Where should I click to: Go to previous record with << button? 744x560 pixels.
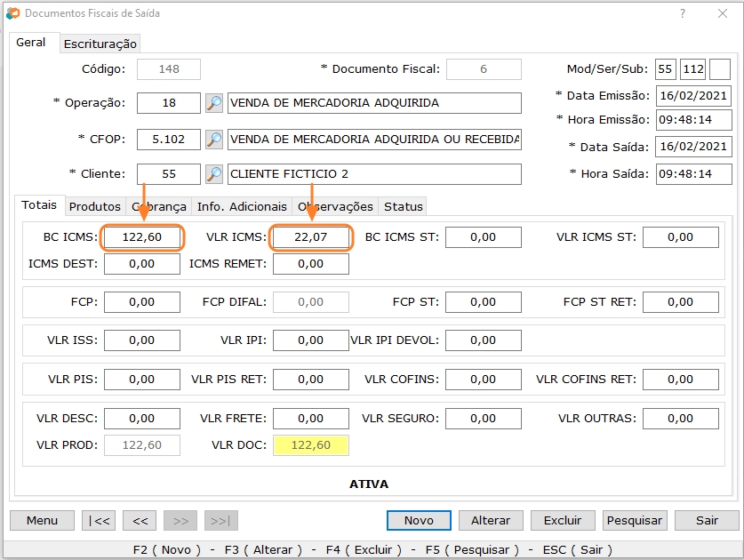pos(140,521)
